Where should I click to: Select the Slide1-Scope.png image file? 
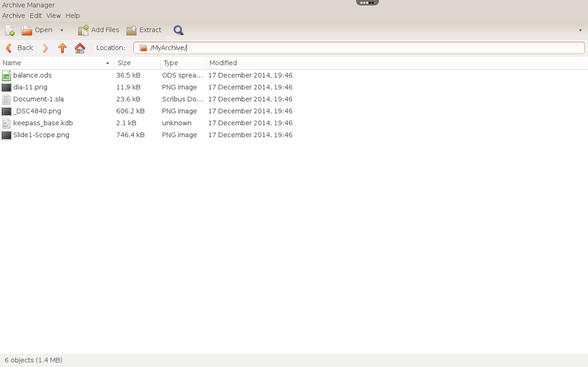41,135
